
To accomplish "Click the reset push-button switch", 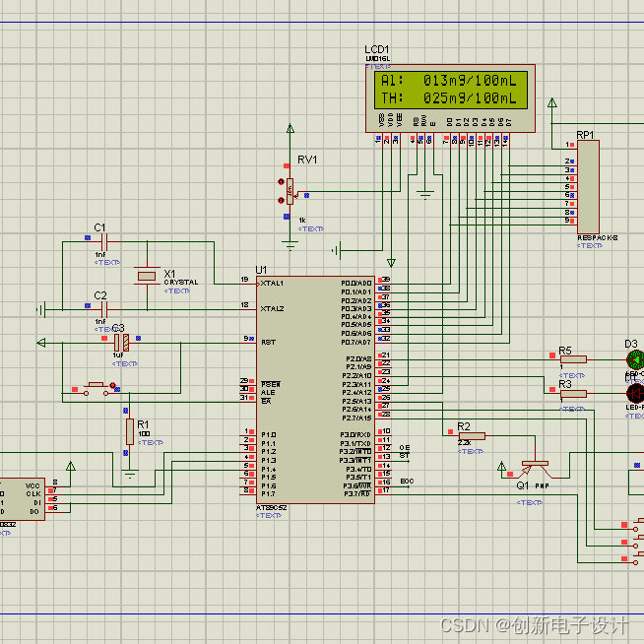I will (x=96, y=389).
